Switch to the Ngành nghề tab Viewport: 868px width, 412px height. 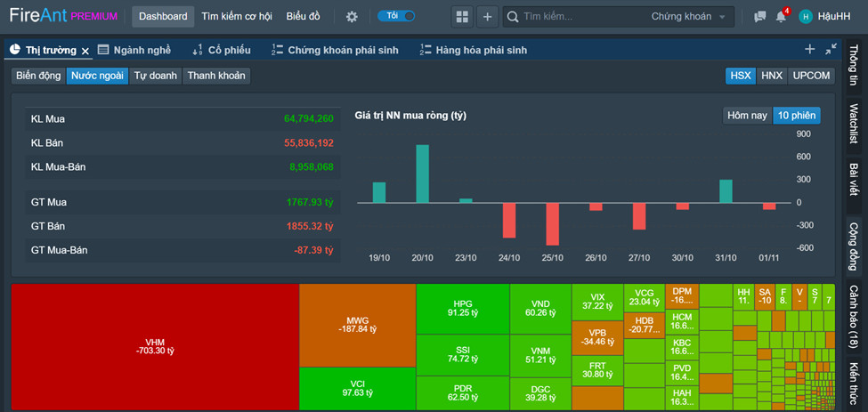[134, 50]
